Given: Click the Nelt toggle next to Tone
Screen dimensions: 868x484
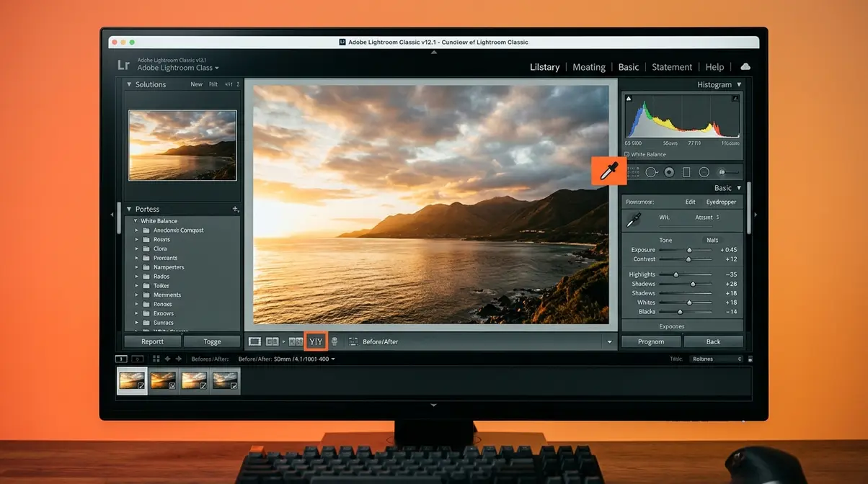Looking at the screenshot, I should tap(712, 241).
